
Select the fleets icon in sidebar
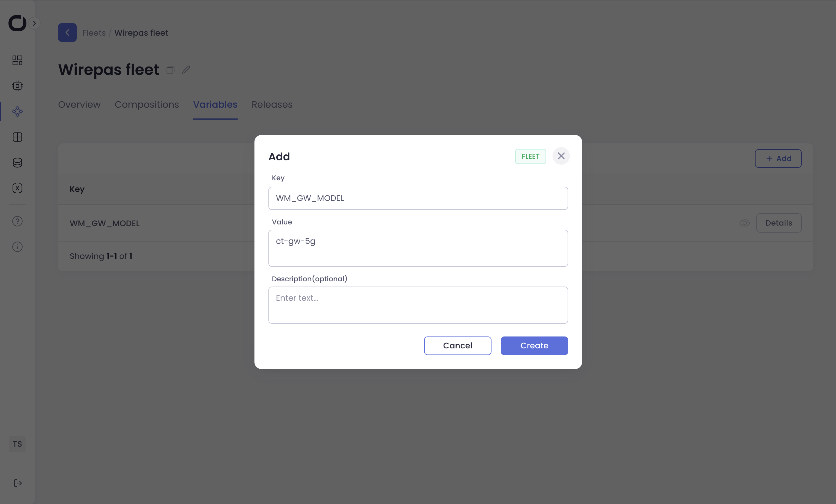click(17, 111)
